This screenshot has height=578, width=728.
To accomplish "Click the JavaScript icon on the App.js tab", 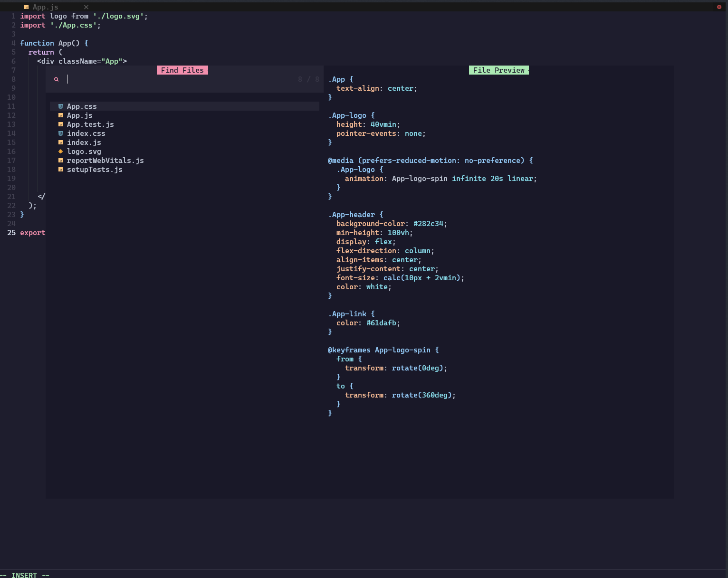I will 26,7.
